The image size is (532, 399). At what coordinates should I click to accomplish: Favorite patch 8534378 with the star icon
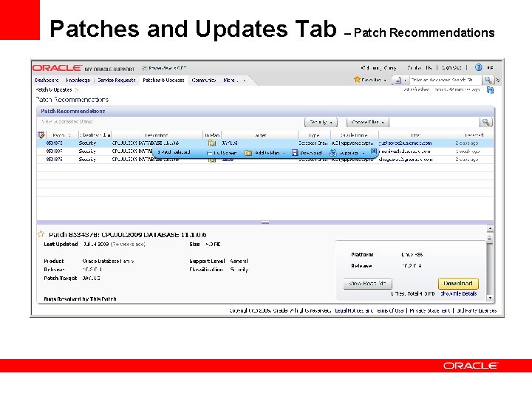(x=41, y=233)
